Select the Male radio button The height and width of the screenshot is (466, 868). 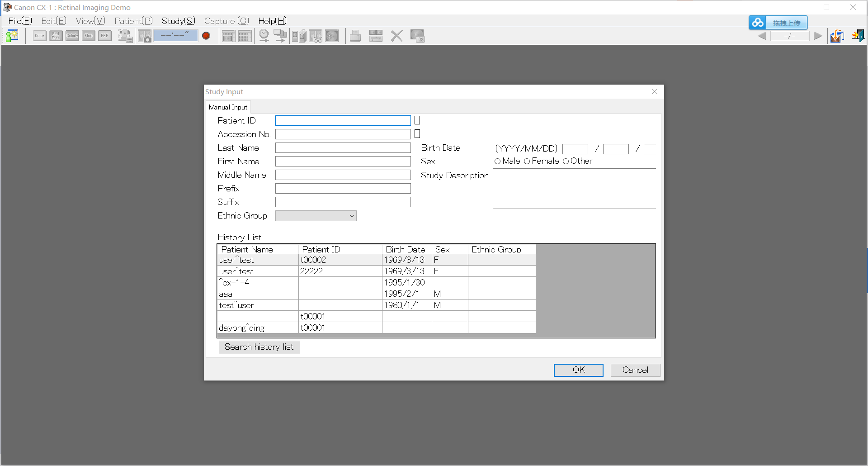tap(498, 162)
